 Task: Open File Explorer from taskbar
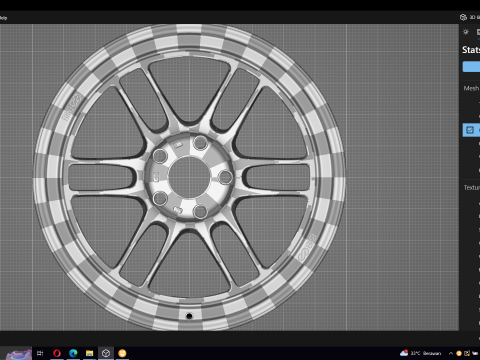(x=89, y=353)
